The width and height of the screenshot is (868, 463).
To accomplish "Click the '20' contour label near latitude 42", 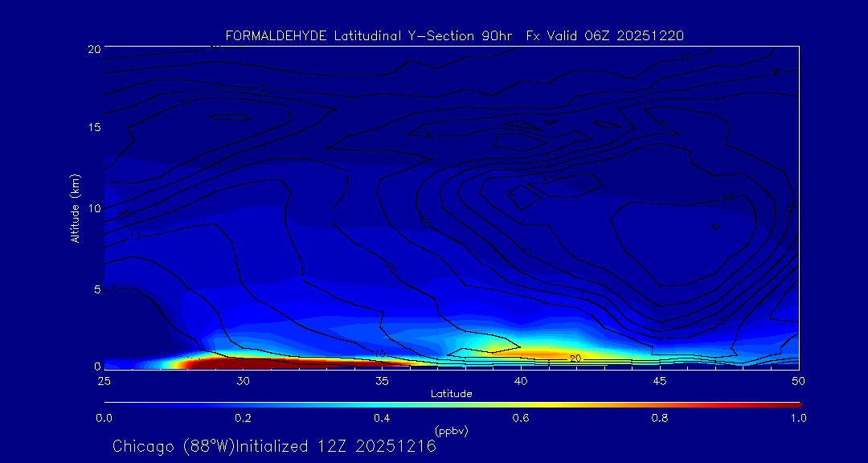I will click(575, 358).
